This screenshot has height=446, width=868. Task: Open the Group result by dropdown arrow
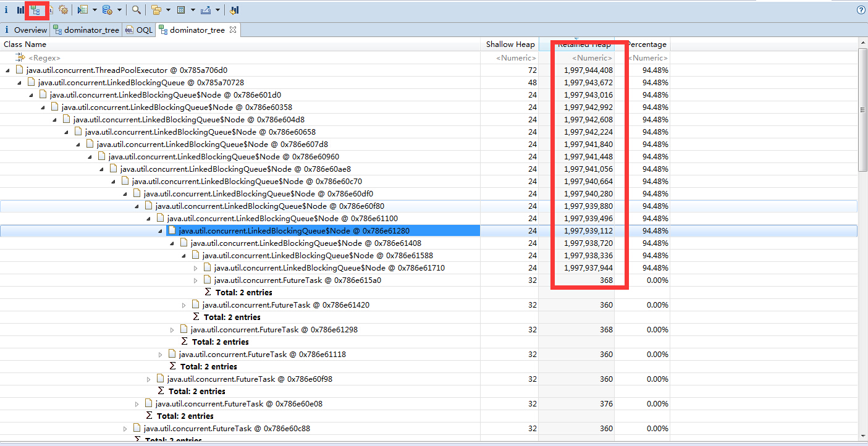point(168,10)
